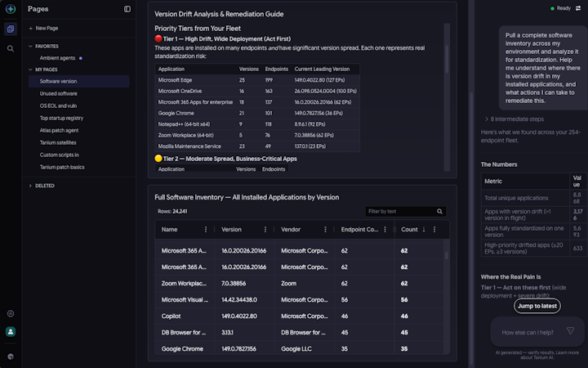This screenshot has width=588, height=368.
Task: Open the Vendor column menu icon
Action: pyautogui.click(x=325, y=230)
